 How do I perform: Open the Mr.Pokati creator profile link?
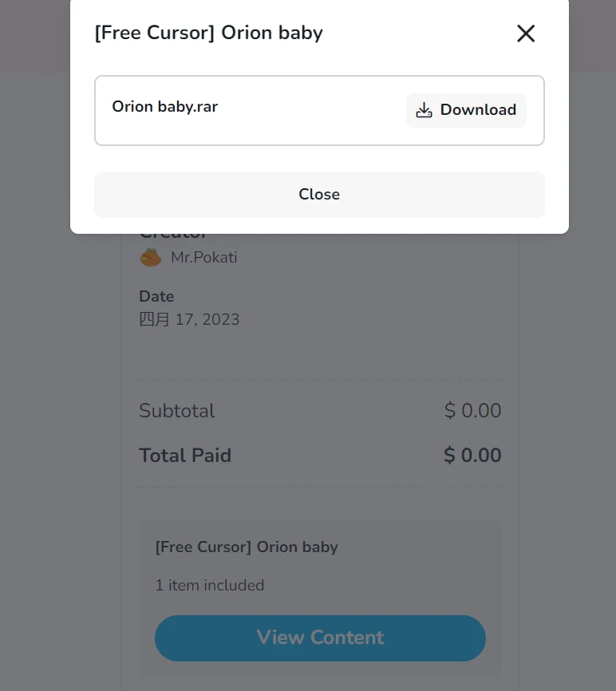[203, 257]
